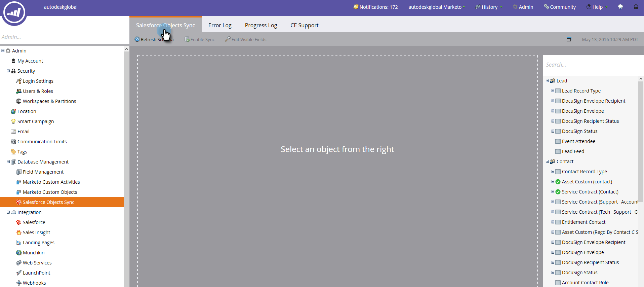
Task: Select DocuSign Status under Lead
Action: [579, 131]
